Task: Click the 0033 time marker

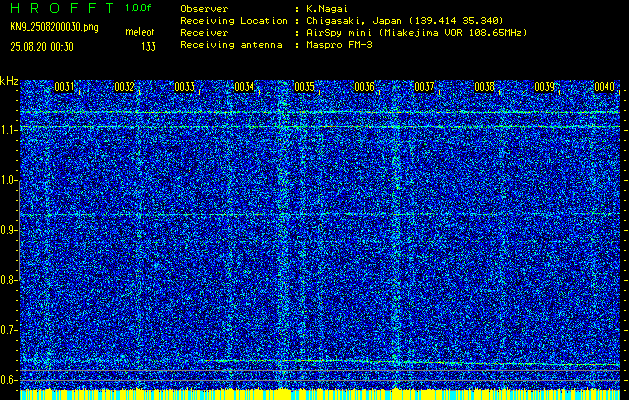Action: pos(184,87)
